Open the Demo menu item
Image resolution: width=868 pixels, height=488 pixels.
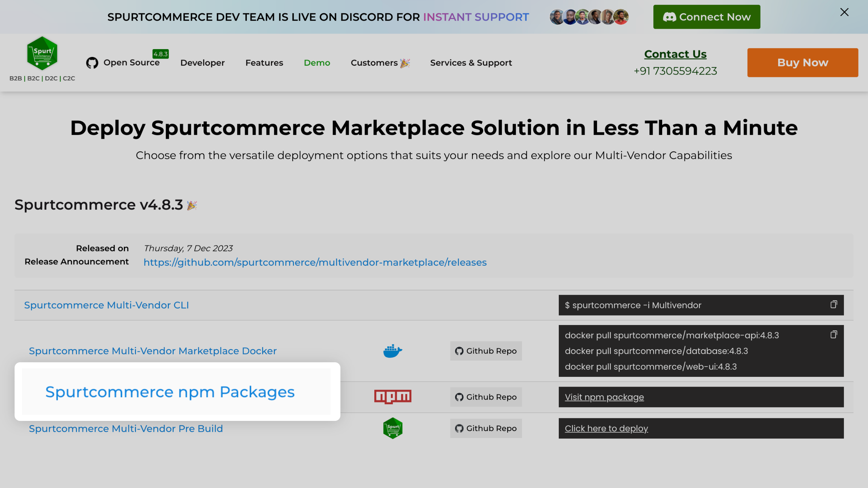[317, 62]
